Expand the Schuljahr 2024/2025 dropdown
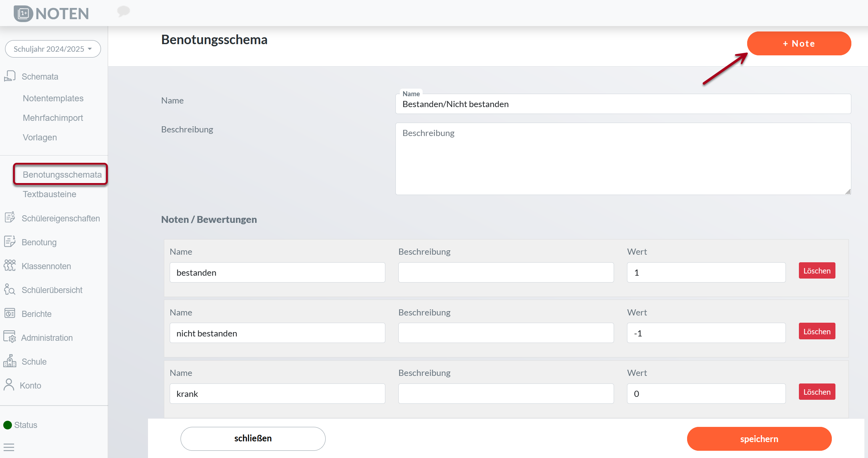Viewport: 868px width, 458px height. tap(53, 49)
